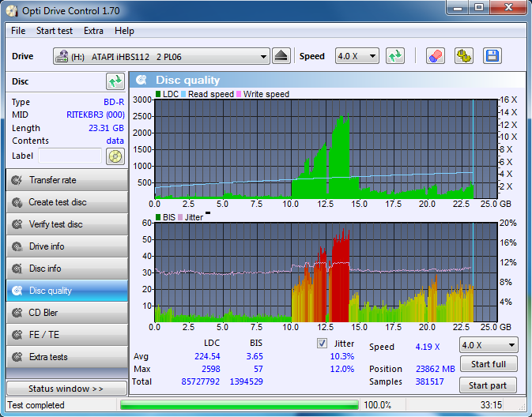Open the Extra menu
Viewport: 532px width, 417px height.
93,31
